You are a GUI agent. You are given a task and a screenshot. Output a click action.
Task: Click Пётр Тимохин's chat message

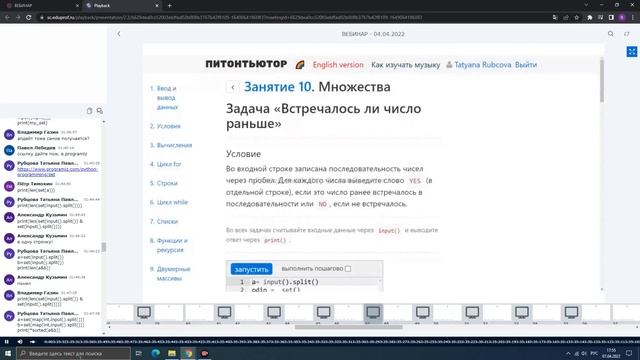point(36,190)
